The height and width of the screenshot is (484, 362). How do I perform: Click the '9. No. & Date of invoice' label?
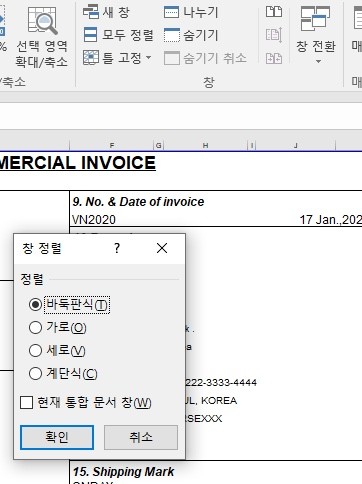coord(138,202)
